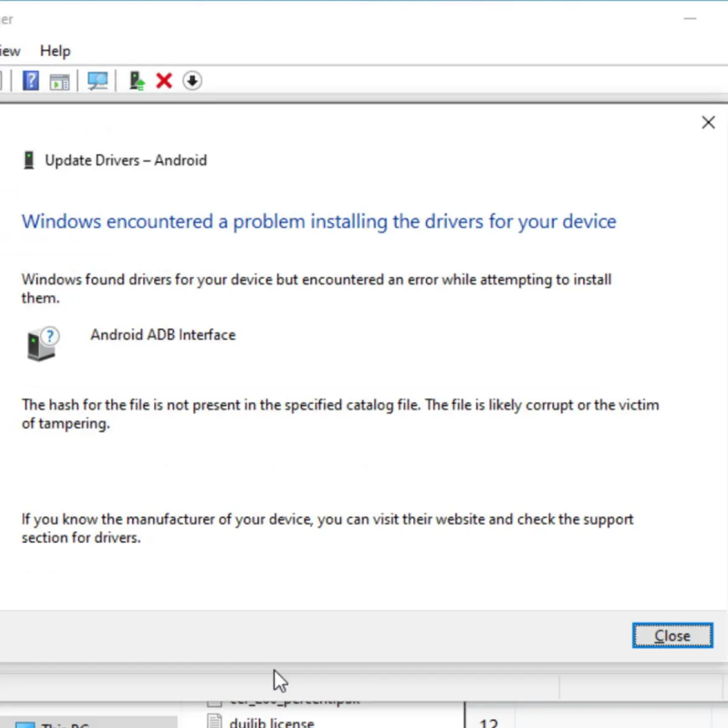Click the problem installing drivers heading
The image size is (728, 728).
(319, 221)
